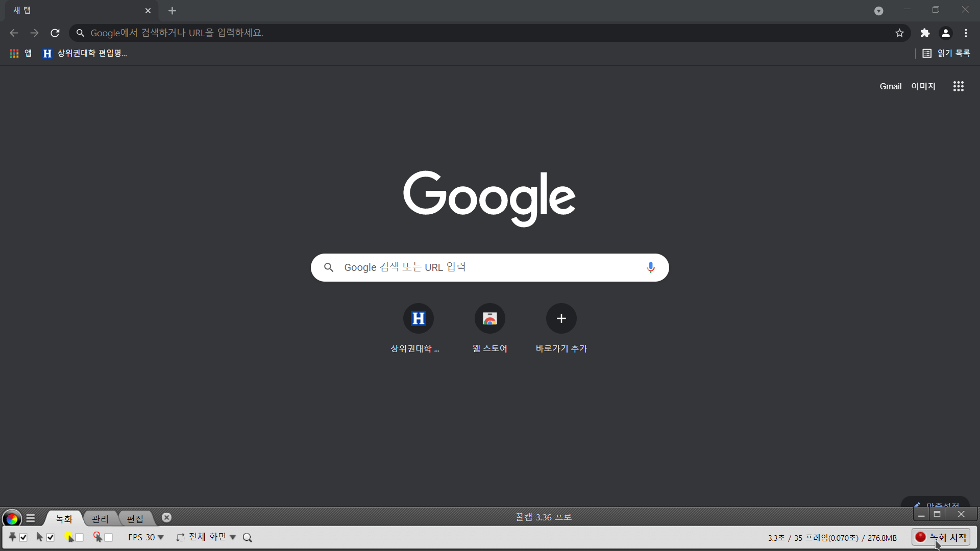This screenshot has height=551, width=980.
Task: Open the FPS 30 dropdown
Action: pyautogui.click(x=146, y=537)
